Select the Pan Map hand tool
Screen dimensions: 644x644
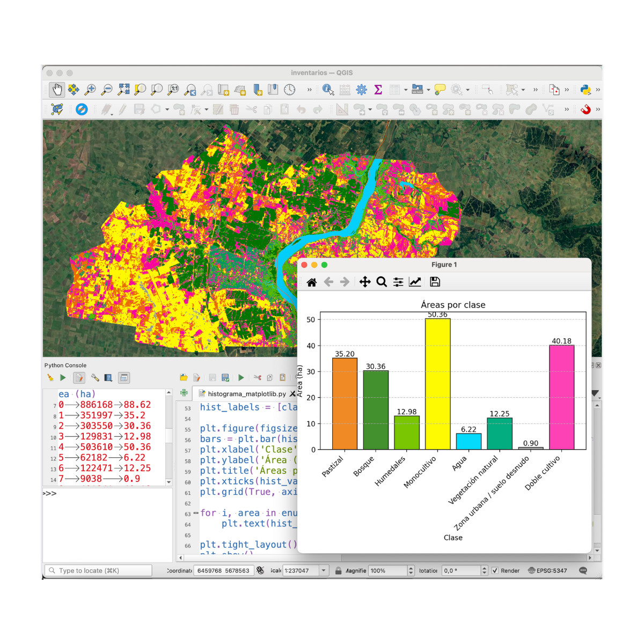click(x=57, y=90)
